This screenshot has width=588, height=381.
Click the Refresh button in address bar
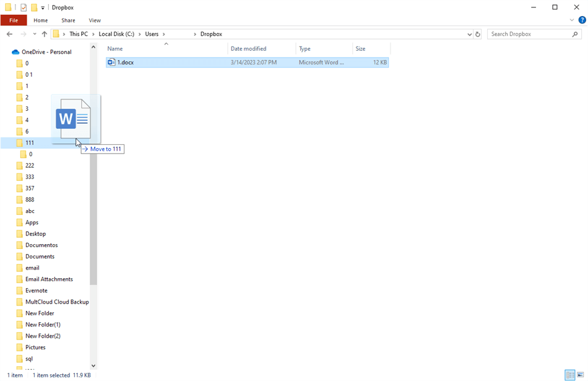[478, 34]
